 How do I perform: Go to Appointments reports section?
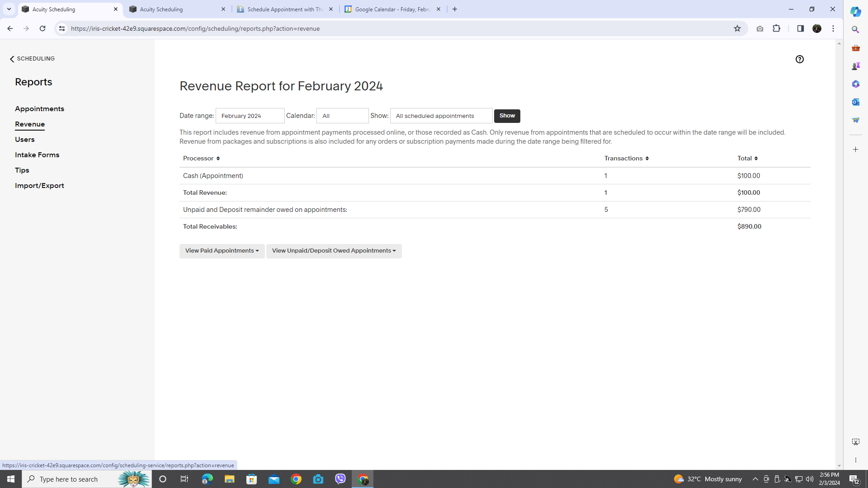point(39,109)
